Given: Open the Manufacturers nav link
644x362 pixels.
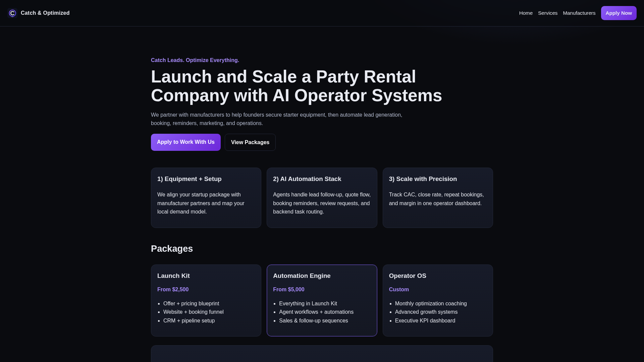Looking at the screenshot, I should pos(579,13).
